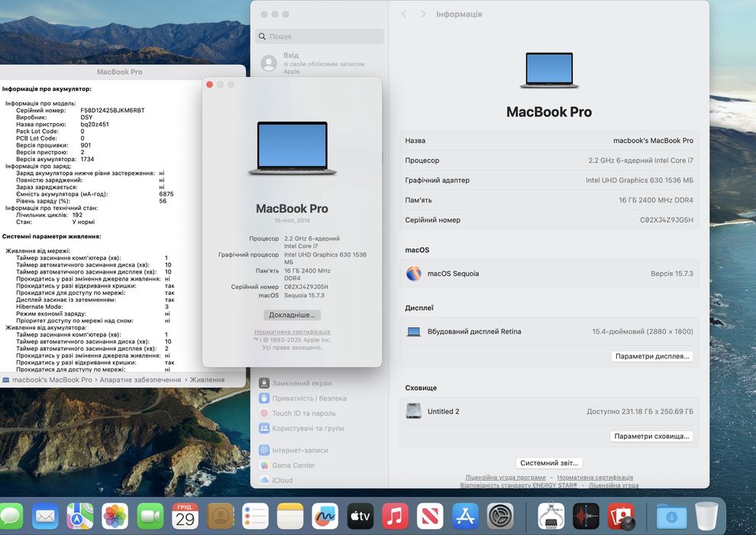Click 15-inch, 2018 model text
The height and width of the screenshot is (535, 756).
[292, 220]
